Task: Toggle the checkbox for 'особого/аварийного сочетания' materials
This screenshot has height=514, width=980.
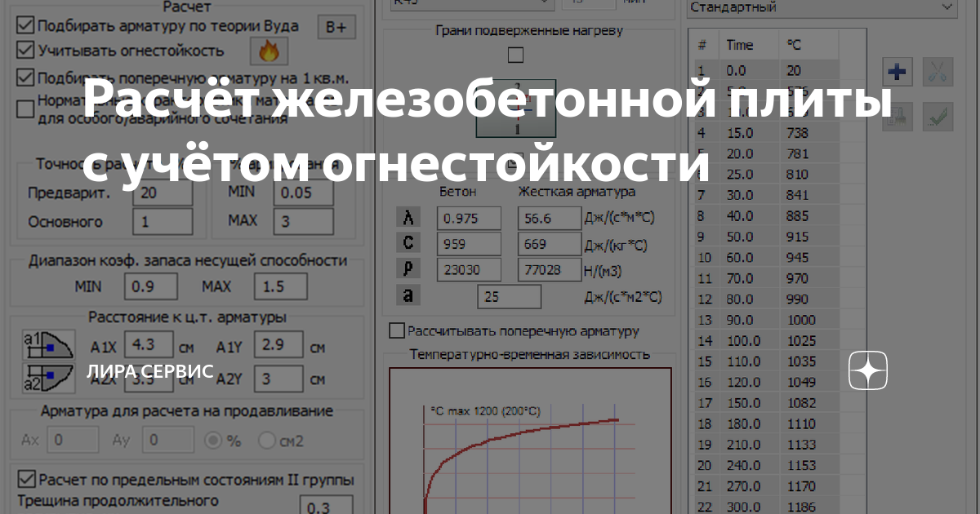Action: (25, 108)
